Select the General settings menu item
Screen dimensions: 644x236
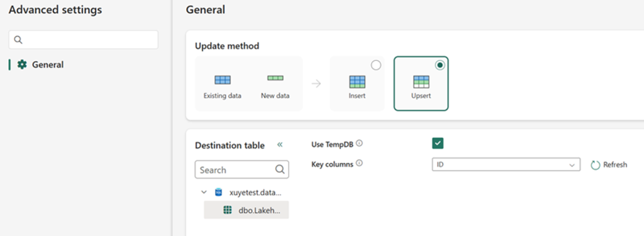tap(40, 65)
